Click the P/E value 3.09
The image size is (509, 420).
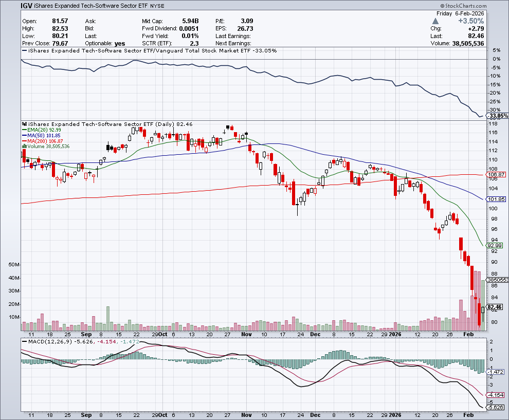point(247,21)
